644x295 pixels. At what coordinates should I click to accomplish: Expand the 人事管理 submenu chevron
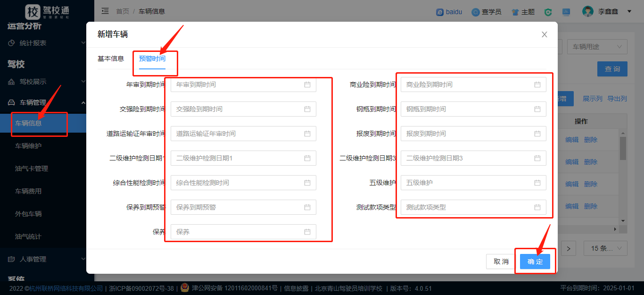pyautogui.click(x=83, y=259)
